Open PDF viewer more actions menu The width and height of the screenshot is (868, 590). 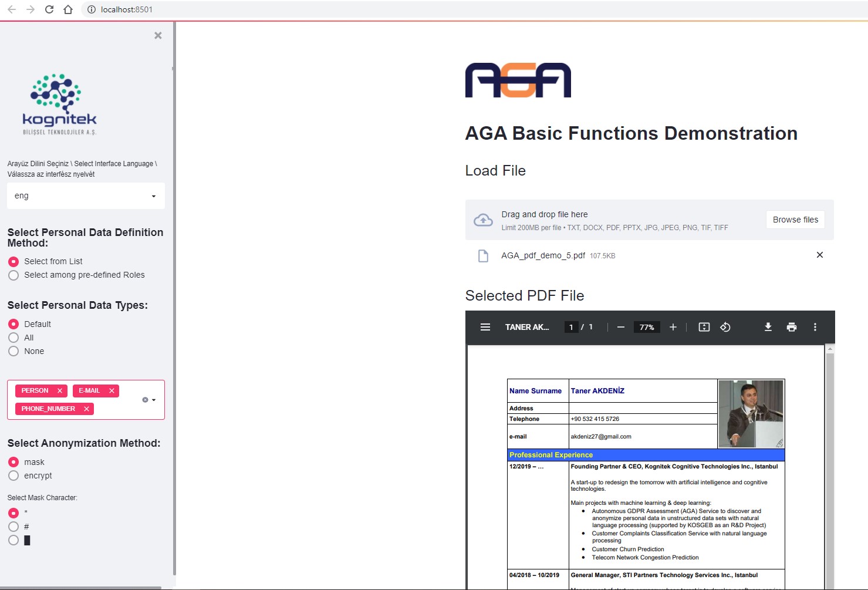tap(815, 327)
